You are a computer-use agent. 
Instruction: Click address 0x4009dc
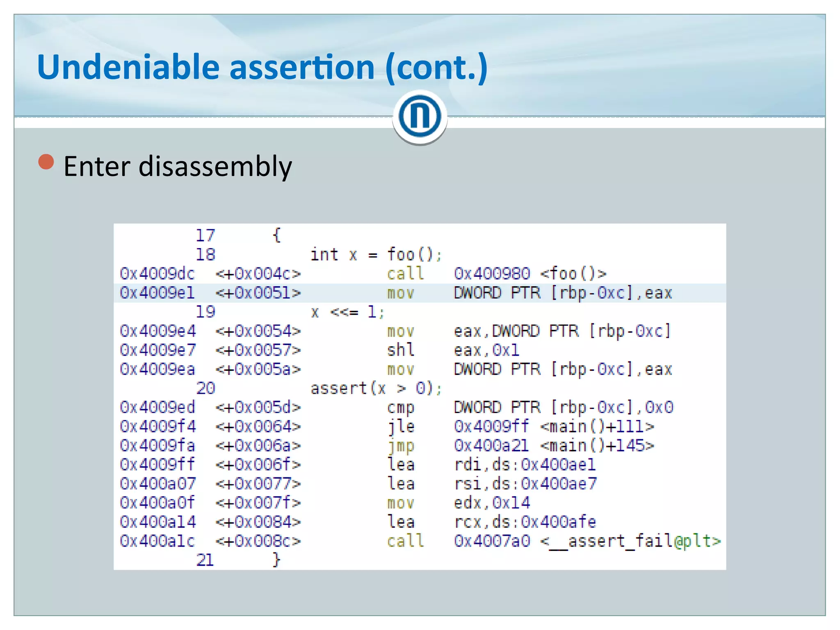click(x=157, y=274)
